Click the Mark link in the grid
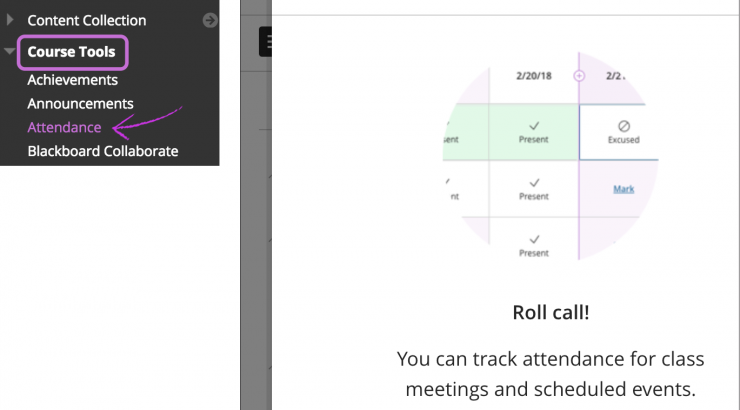This screenshot has width=740, height=410. pos(623,189)
